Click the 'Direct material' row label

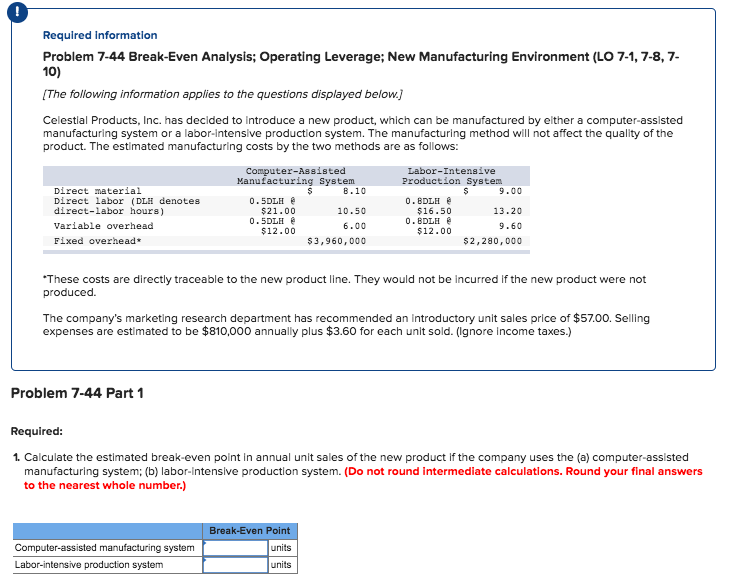pos(97,191)
